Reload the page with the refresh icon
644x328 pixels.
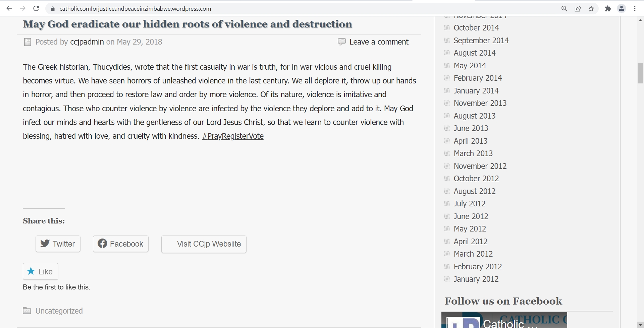point(36,9)
